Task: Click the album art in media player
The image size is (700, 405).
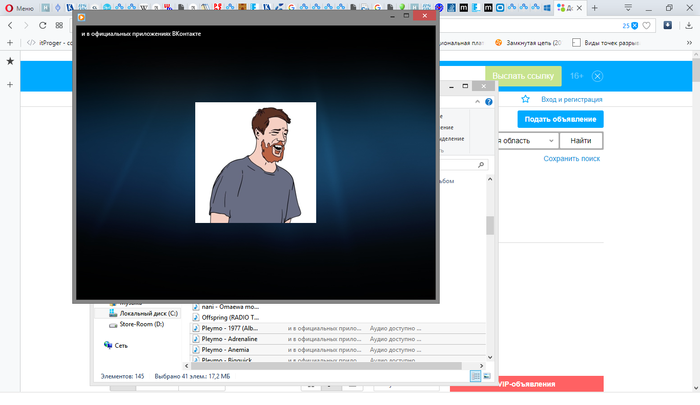Action: [x=255, y=163]
